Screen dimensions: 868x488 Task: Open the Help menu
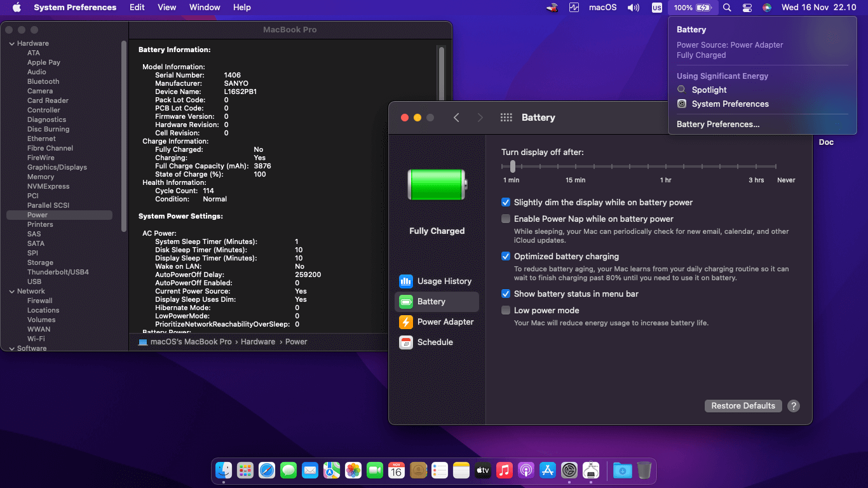pos(242,8)
